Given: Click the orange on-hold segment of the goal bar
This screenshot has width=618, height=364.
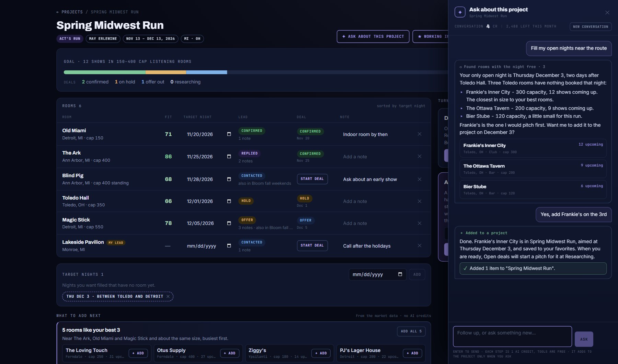Looking at the screenshot, I should pos(166,72).
